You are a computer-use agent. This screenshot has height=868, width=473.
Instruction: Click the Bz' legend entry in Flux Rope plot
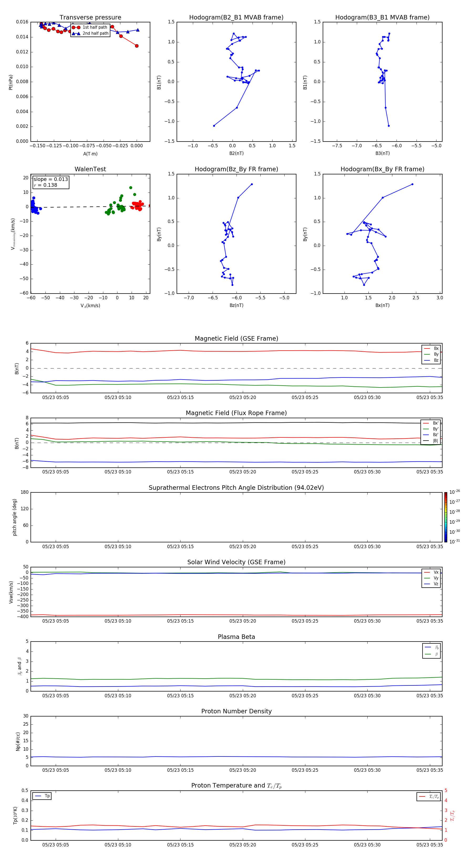[431, 435]
